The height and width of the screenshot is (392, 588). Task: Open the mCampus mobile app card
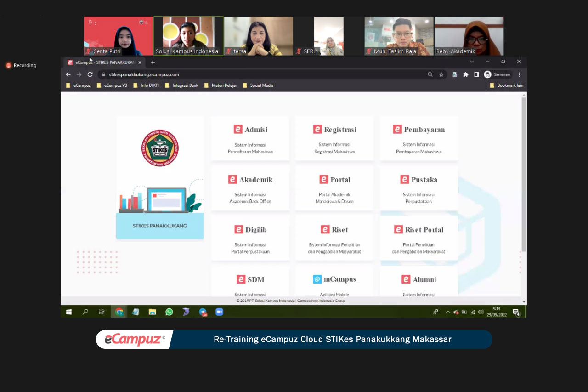pyautogui.click(x=334, y=281)
